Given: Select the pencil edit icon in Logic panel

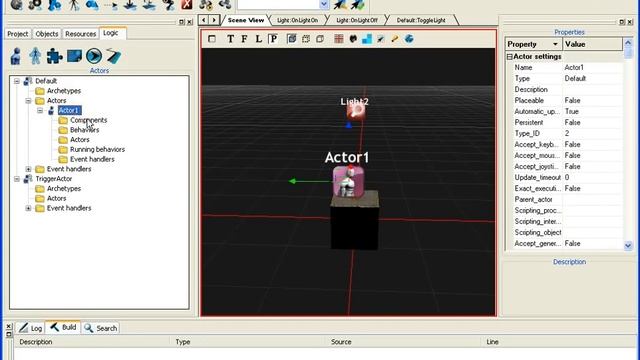Looking at the screenshot, I should (x=113, y=56).
